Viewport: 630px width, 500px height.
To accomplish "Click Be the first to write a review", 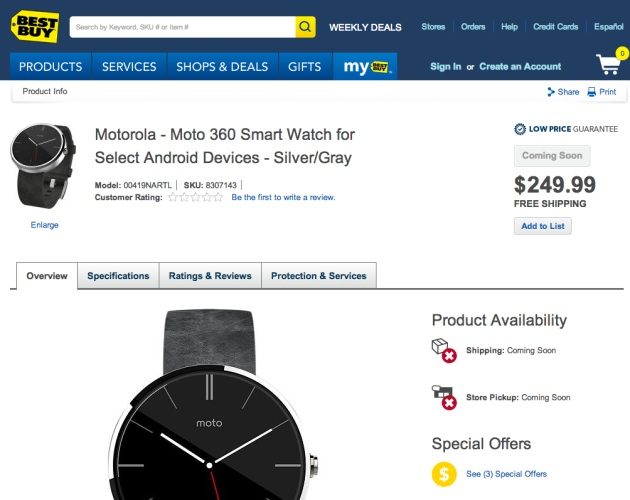I will (x=283, y=197).
